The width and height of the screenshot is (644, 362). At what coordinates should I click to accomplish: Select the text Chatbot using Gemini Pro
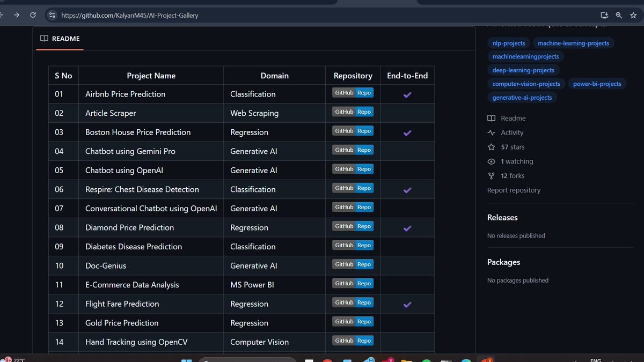tap(130, 151)
